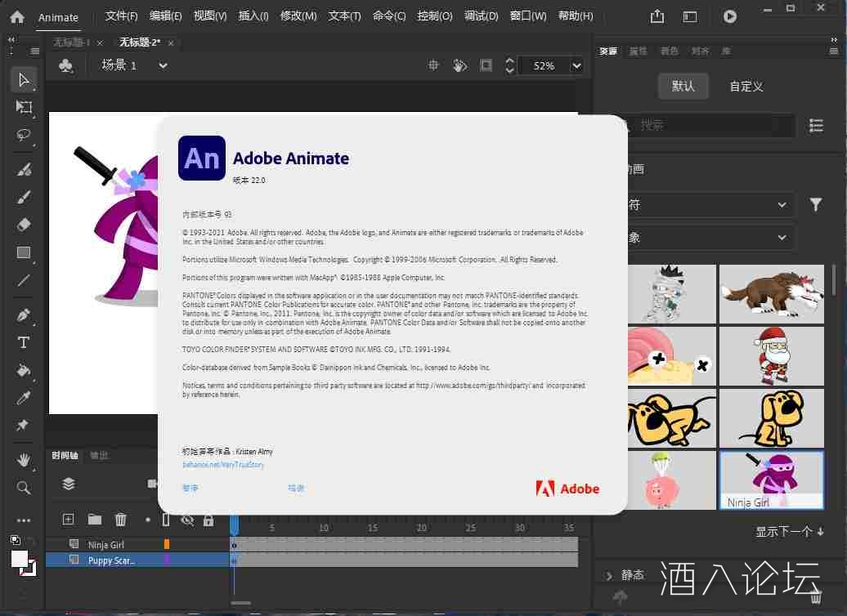Open the 52% zoom level dropdown
847x616 pixels.
[x=576, y=66]
